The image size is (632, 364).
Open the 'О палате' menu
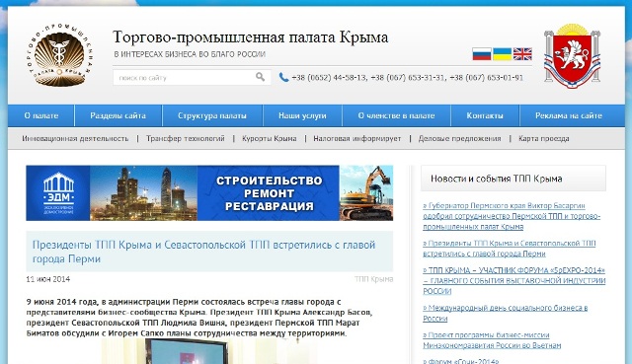coord(41,115)
